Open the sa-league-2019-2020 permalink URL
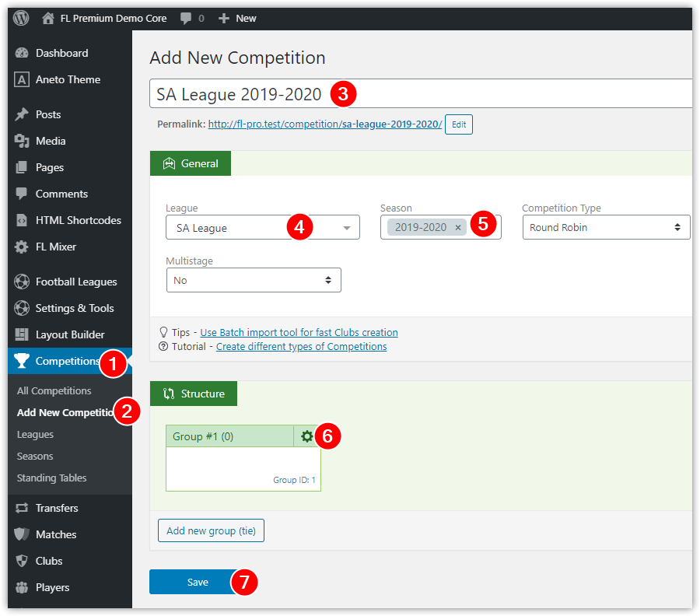The height and width of the screenshot is (616, 700). tap(324, 124)
